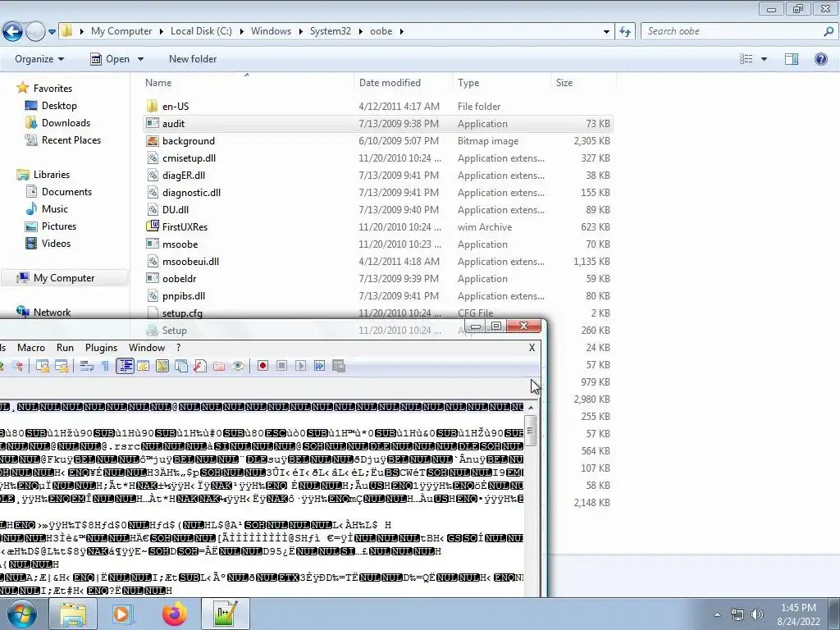Open Firefox from the taskbar
This screenshot has height=630, width=840.
(175, 614)
